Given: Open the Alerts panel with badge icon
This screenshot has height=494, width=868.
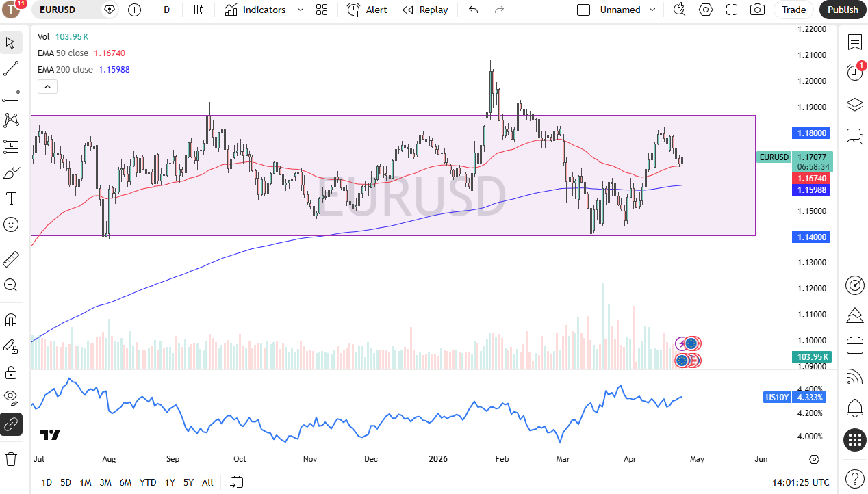Looking at the screenshot, I should (x=854, y=66).
